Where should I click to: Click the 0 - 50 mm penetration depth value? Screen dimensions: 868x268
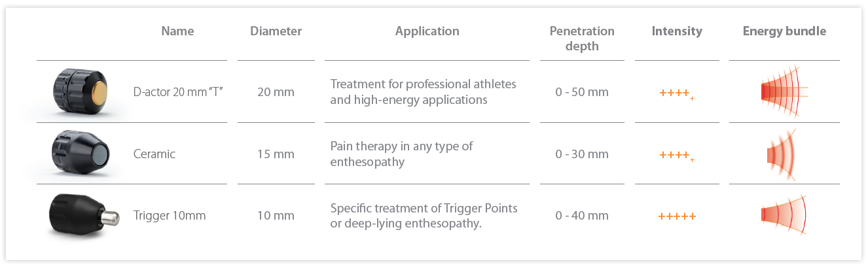coord(582,92)
